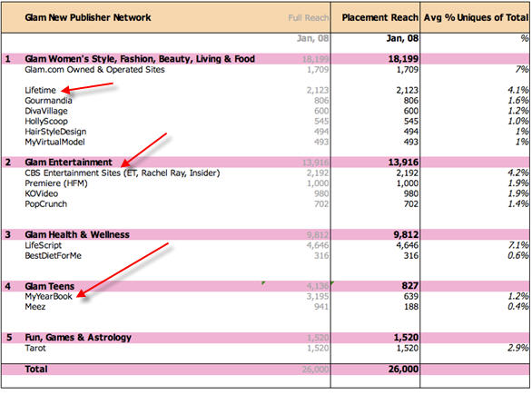Viewport: 532px width, 395px height.
Task: Select the 0.6% BestDietForMe uniques value
Action: 518,255
